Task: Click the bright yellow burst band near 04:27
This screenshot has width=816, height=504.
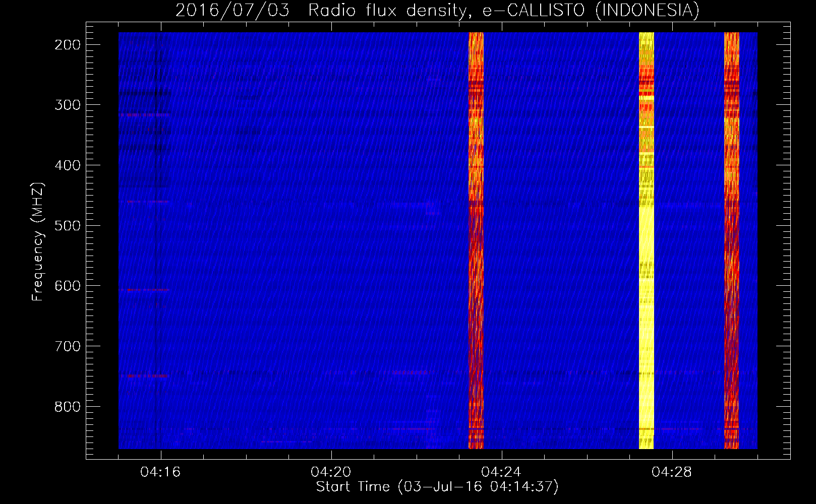Action: (646, 240)
